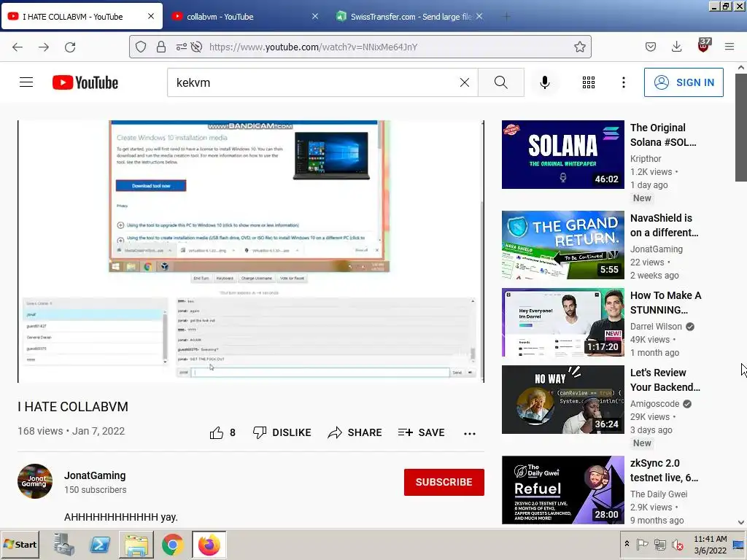Search with your voice microphone
The image size is (747, 560).
click(544, 82)
